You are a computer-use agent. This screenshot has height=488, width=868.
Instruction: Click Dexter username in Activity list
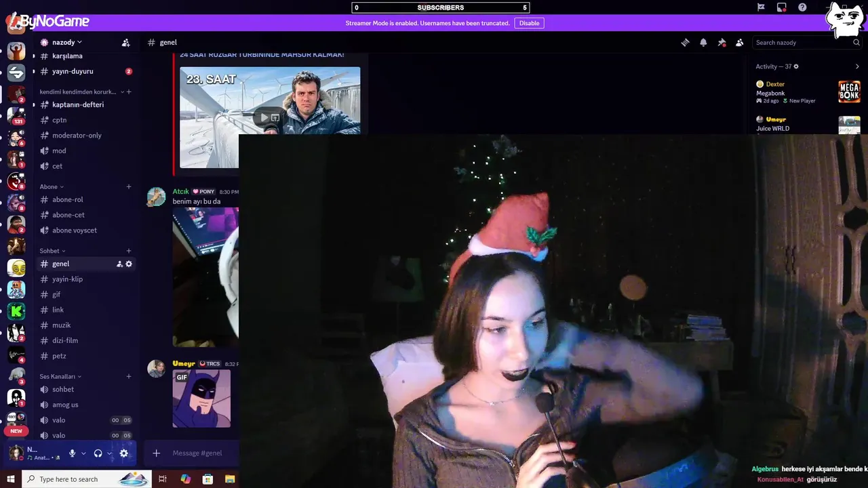(775, 84)
